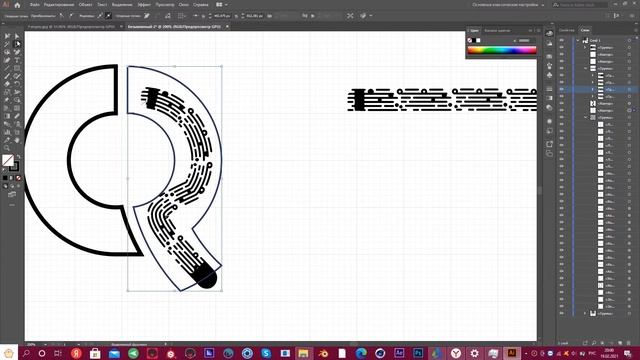Click target circle of highlighted sublayer

click(x=629, y=89)
